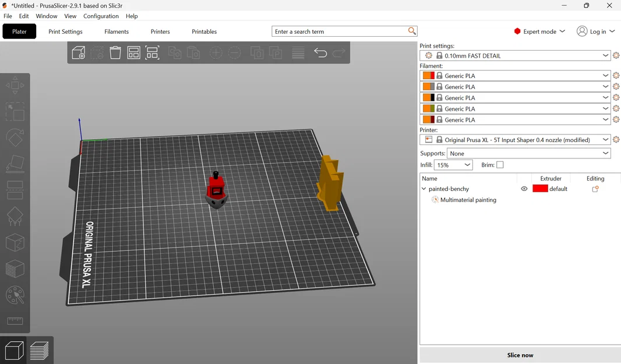Switch to the Print Settings tab
Image resolution: width=621 pixels, height=364 pixels.
click(65, 31)
